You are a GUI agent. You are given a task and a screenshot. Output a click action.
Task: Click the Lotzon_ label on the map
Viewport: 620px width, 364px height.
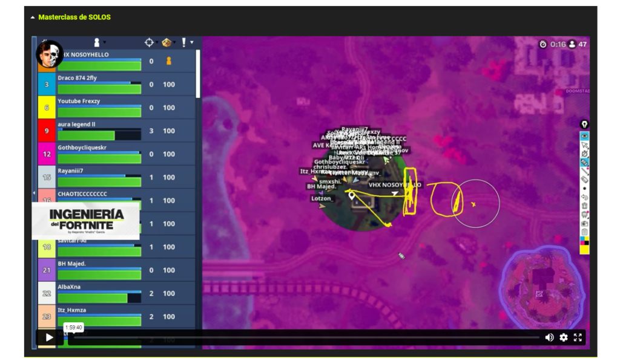(322, 198)
